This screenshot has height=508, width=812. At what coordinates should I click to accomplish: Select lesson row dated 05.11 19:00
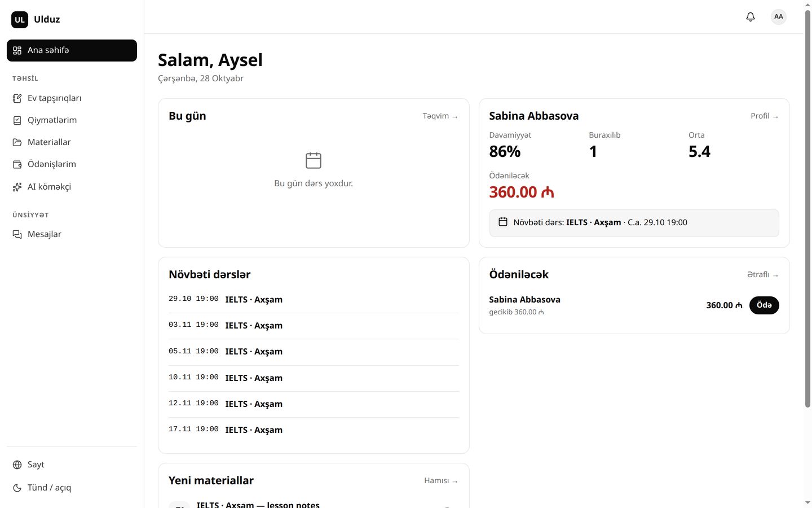point(314,352)
